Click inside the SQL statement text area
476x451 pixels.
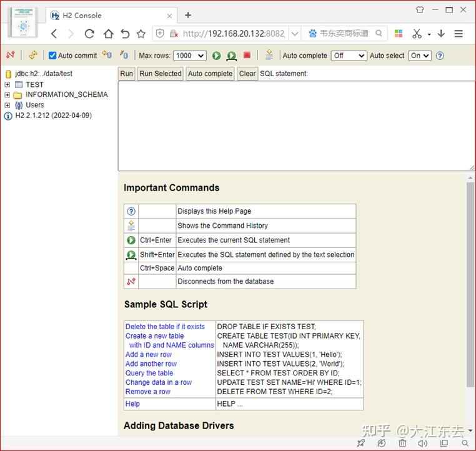(x=296, y=125)
